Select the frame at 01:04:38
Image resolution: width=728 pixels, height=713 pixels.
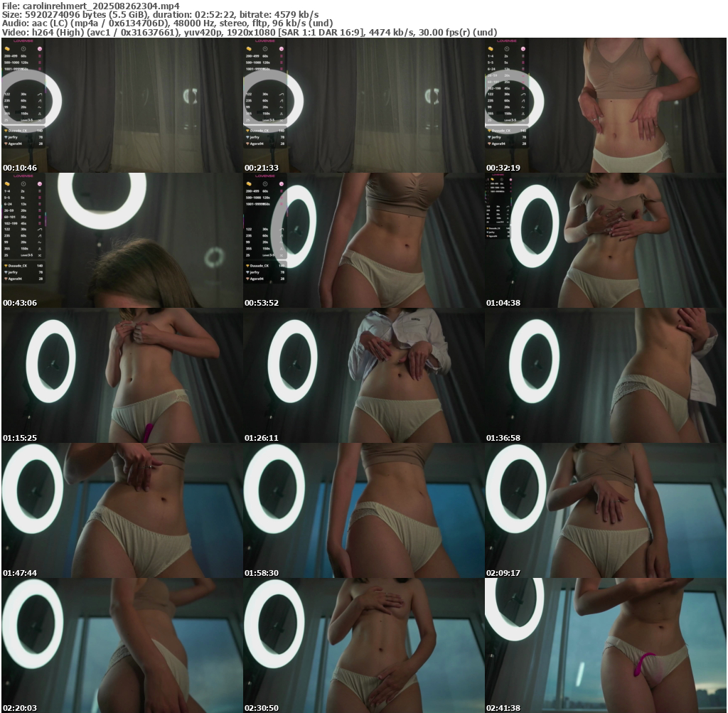coord(606,240)
